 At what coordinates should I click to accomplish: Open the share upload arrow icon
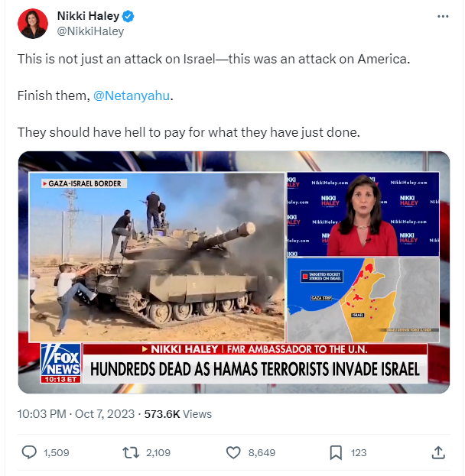pyautogui.click(x=438, y=452)
